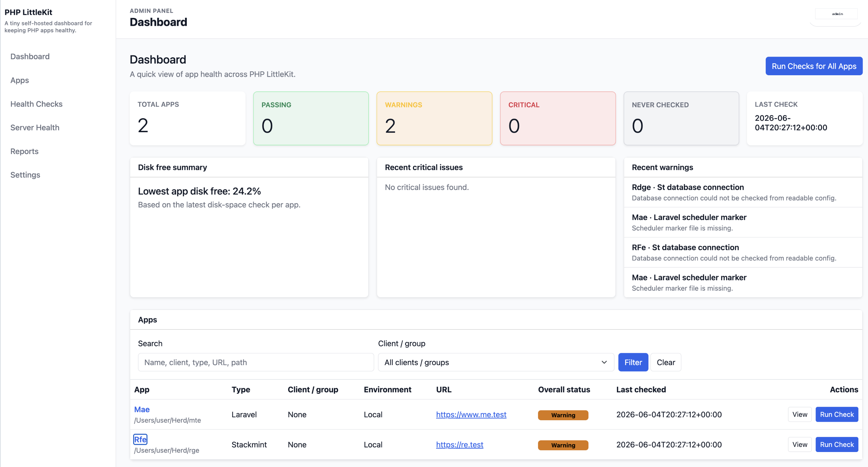Click the Client / group column header

(x=313, y=390)
